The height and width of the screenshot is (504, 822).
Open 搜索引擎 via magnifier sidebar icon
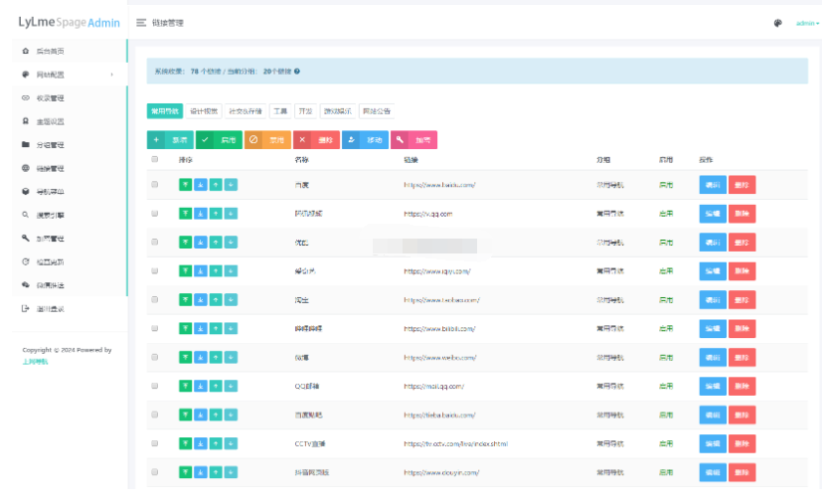[x=26, y=215]
